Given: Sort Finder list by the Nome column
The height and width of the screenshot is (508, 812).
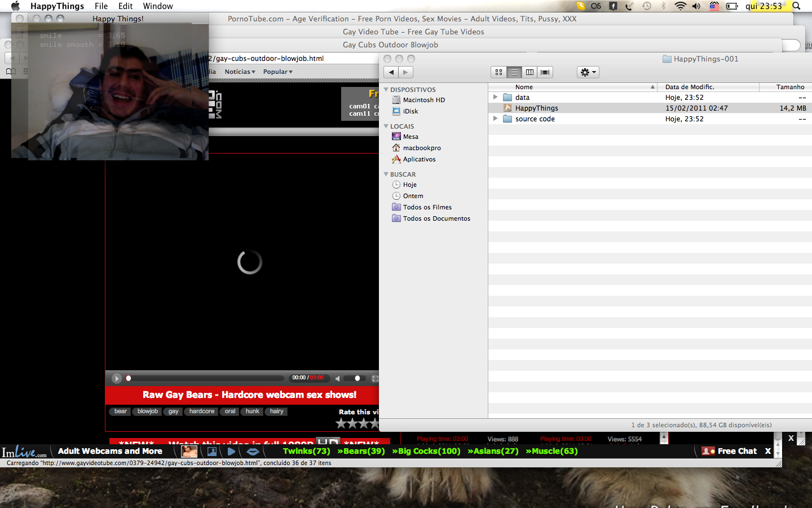Looking at the screenshot, I should pyautogui.click(x=573, y=87).
